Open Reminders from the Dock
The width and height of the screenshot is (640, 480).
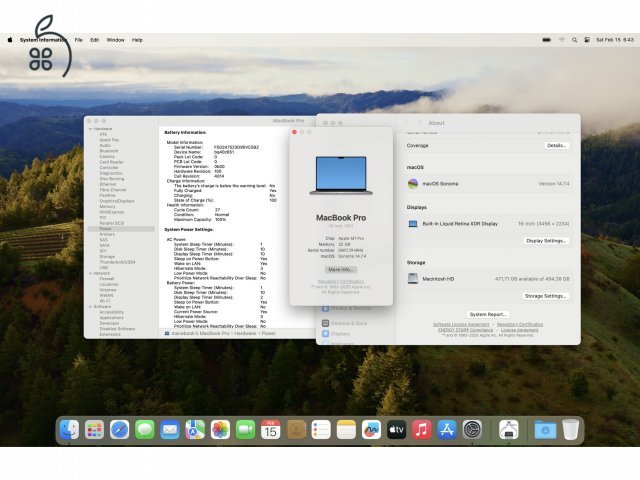pos(321,430)
